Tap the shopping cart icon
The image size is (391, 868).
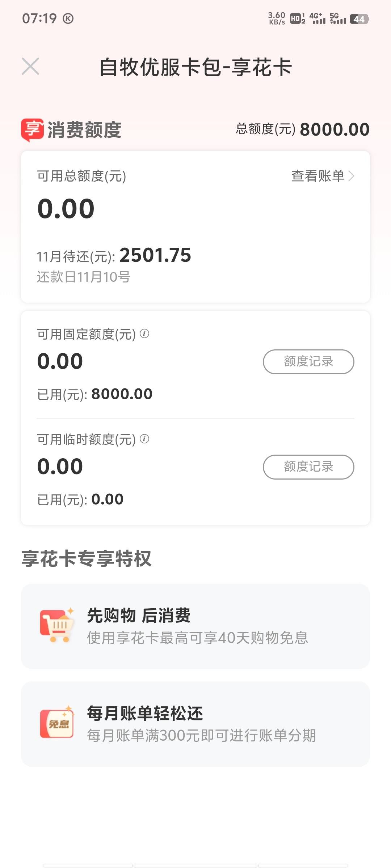point(57,625)
